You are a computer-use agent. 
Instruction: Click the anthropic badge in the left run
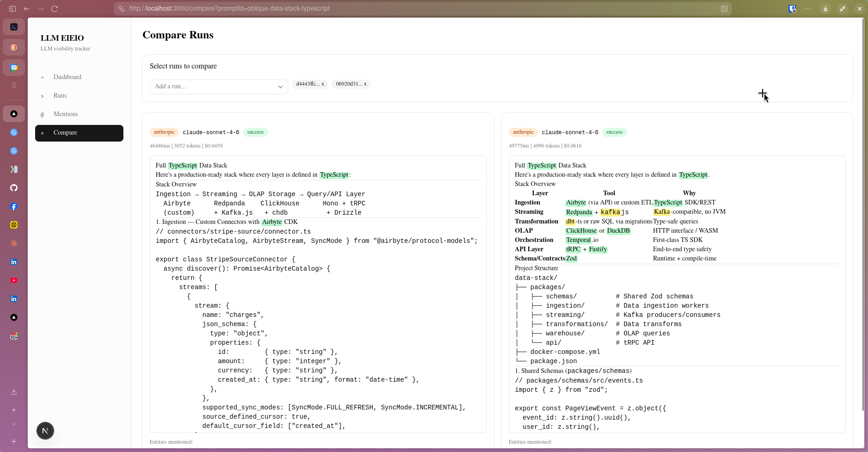click(164, 132)
